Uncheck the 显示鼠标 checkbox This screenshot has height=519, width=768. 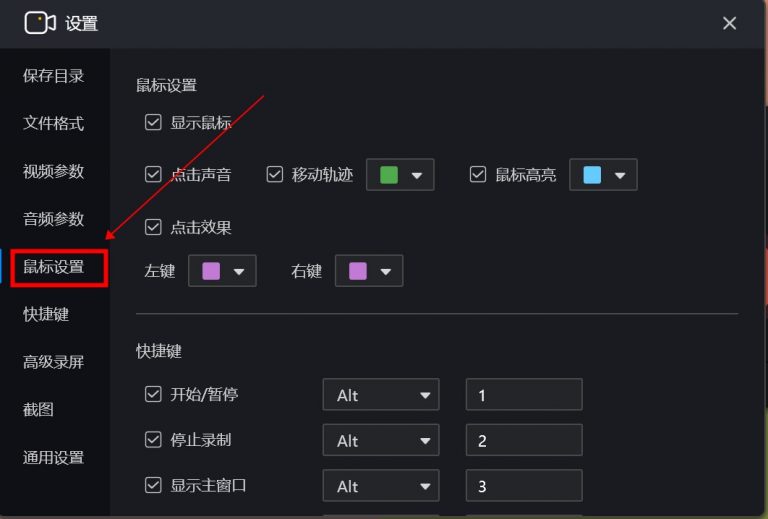[153, 123]
